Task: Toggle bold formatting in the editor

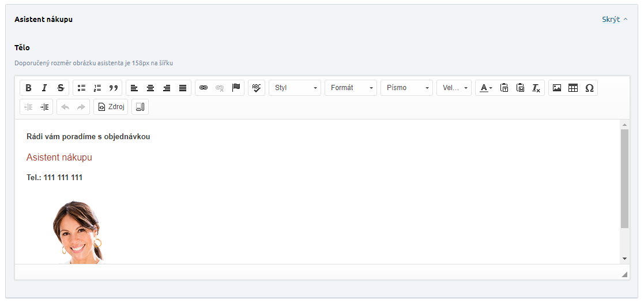Action: click(x=28, y=88)
